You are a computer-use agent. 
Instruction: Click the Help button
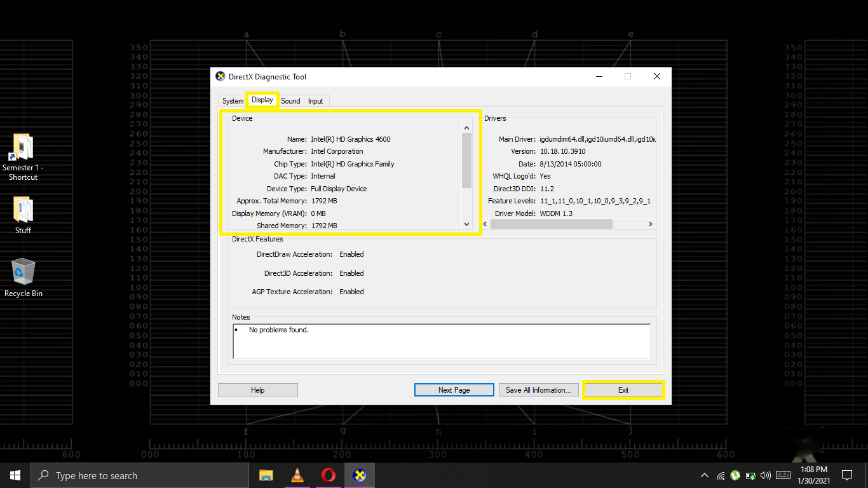click(258, 390)
